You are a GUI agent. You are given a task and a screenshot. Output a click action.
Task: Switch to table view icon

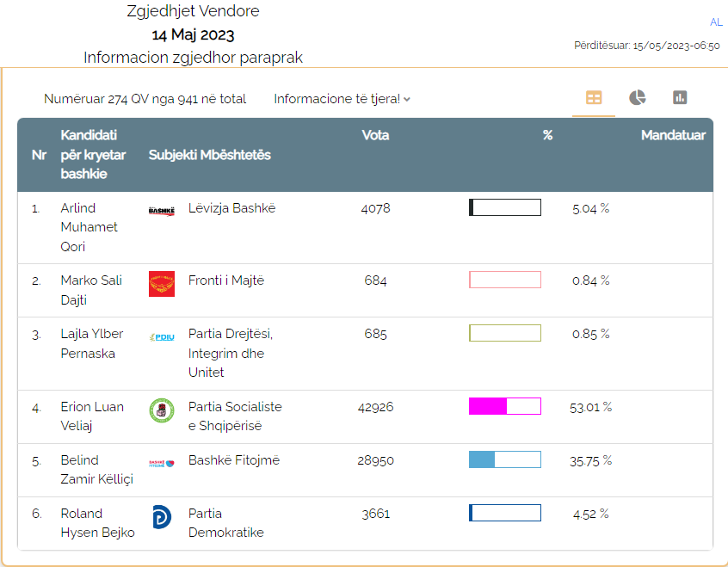point(594,98)
